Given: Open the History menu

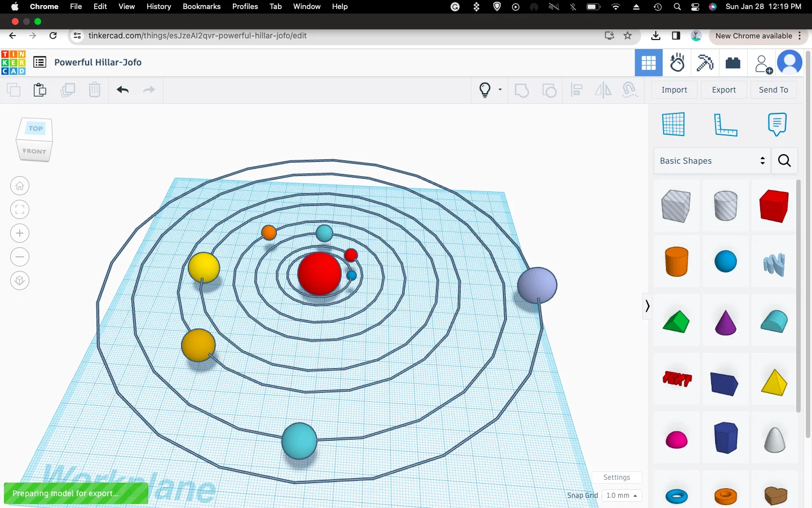Looking at the screenshot, I should click(x=159, y=6).
